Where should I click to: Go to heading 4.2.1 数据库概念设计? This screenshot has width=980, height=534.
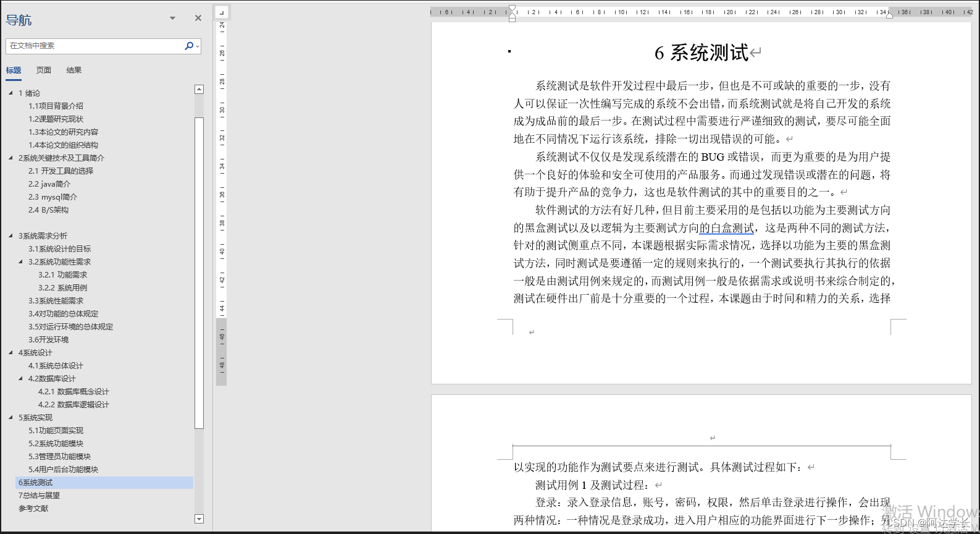tap(73, 392)
